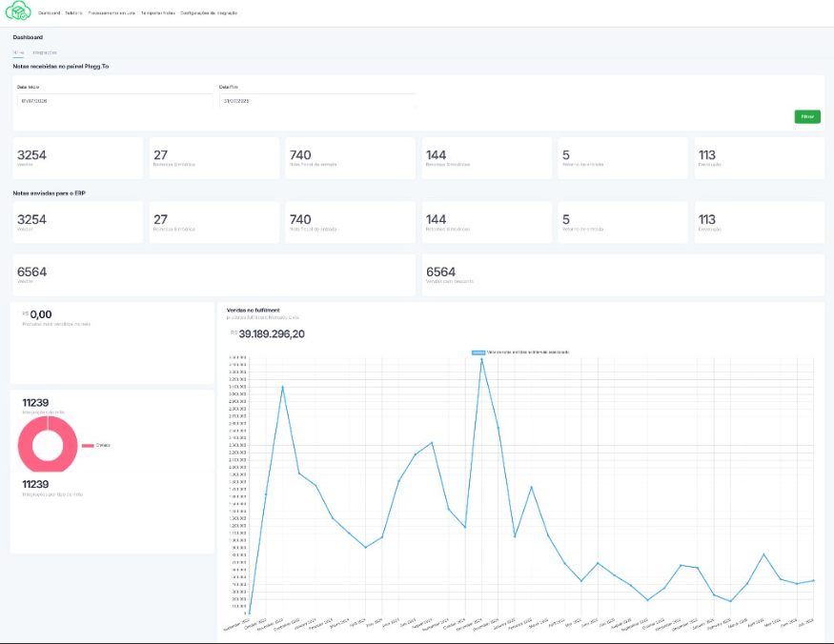The height and width of the screenshot is (644, 834).
Task: Toggle the pink donut legend swatch
Action: 88,446
